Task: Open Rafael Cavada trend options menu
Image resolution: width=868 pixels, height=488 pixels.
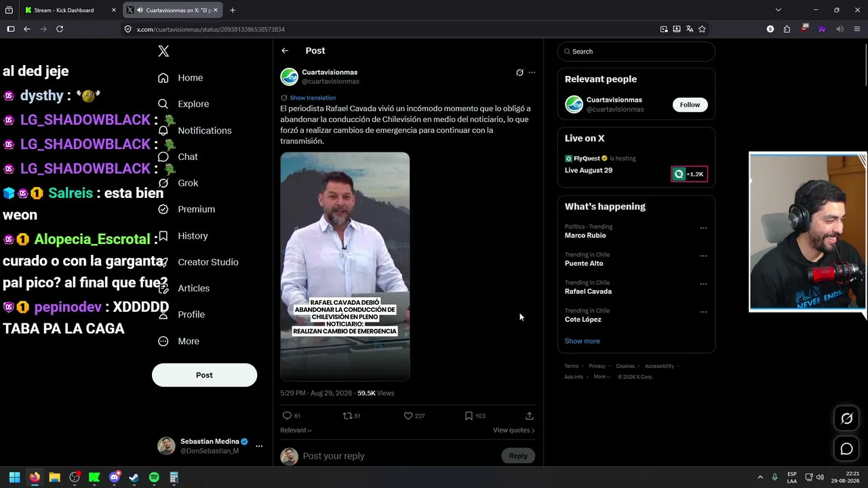Action: 703,284
